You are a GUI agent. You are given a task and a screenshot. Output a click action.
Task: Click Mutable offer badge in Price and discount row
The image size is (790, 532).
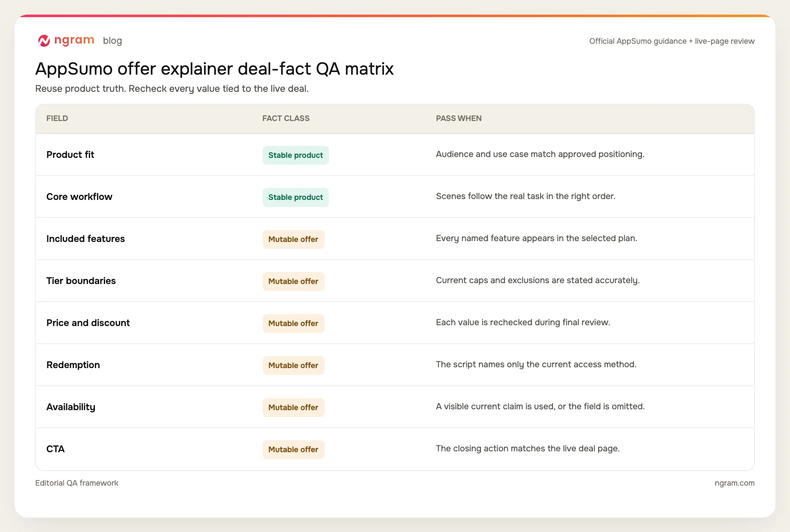point(293,323)
